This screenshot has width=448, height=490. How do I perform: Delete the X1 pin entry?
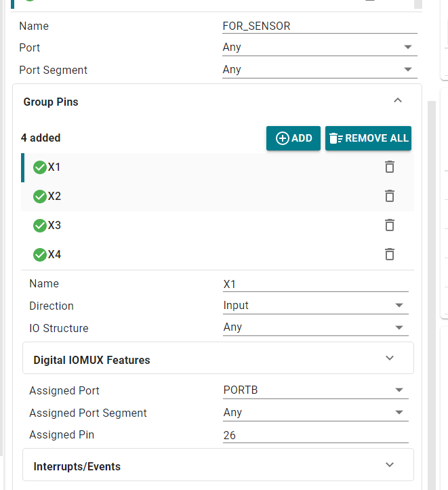[389, 167]
